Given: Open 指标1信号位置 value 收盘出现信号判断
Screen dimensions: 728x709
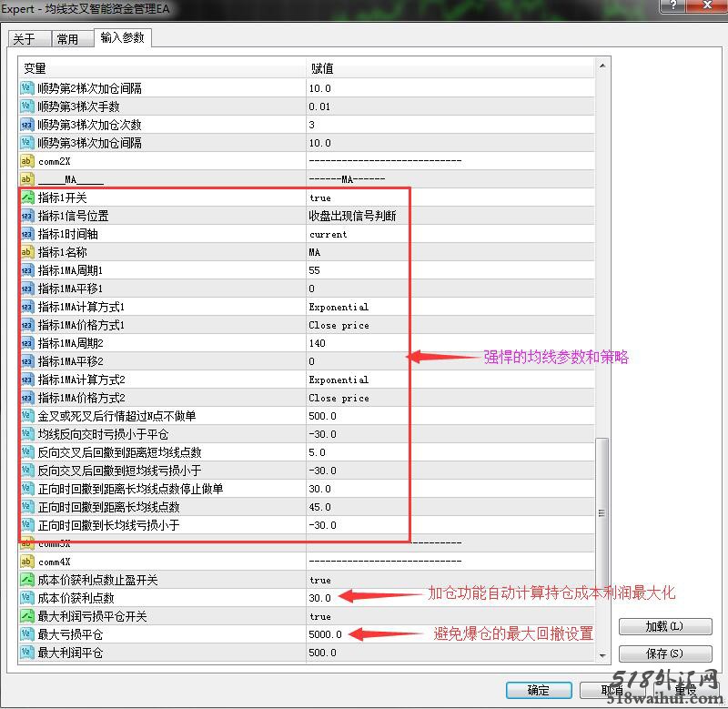Looking at the screenshot, I should pos(352,216).
